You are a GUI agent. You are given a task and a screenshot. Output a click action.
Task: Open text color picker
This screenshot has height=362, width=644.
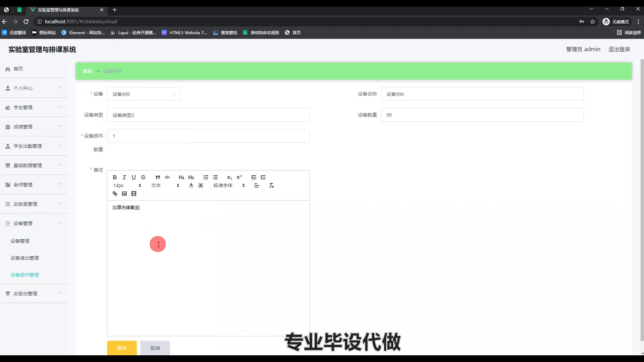[191, 185]
